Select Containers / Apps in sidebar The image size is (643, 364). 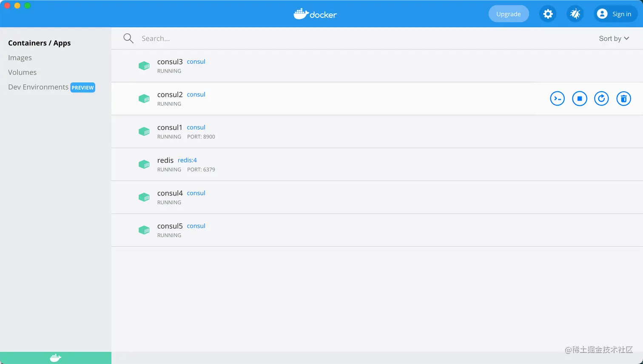(x=40, y=43)
